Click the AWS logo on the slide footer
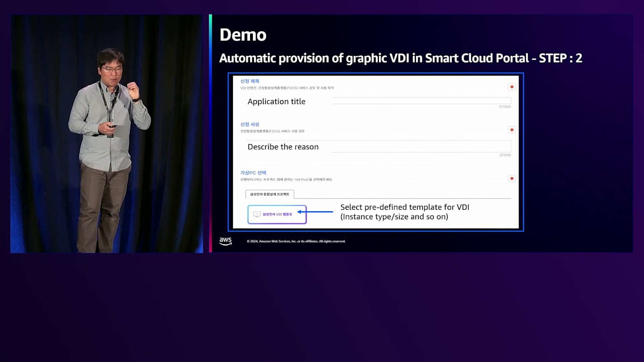The width and height of the screenshot is (644, 362). 225,241
